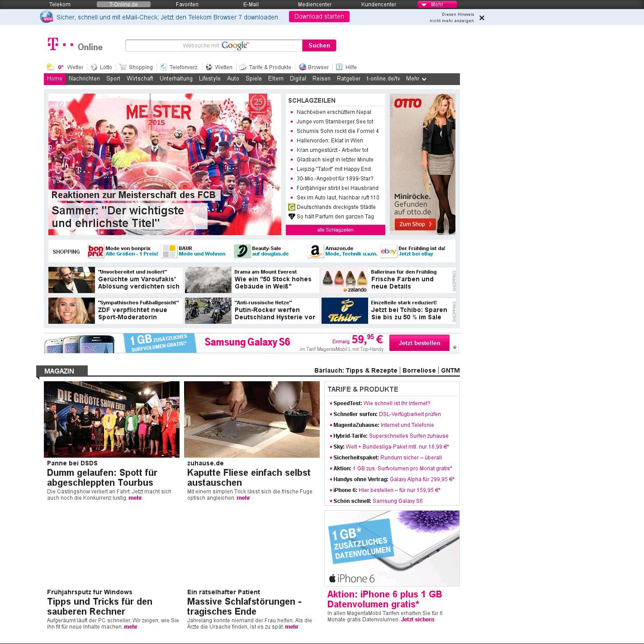Click the Douglas logo
The image size is (644, 644).
tap(242, 251)
